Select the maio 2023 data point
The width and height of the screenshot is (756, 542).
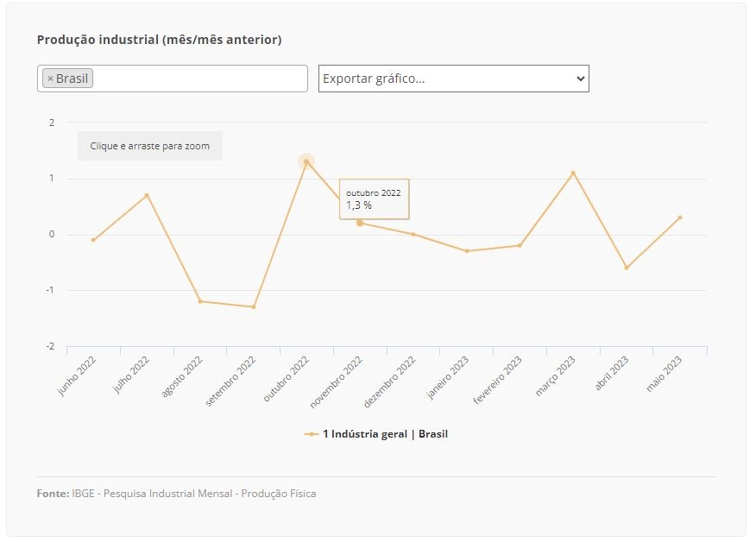point(680,217)
